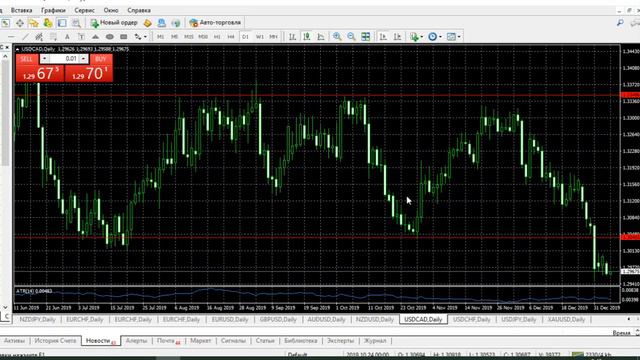Select the Fibonacci retracement tool
The image size is (640, 360).
tap(53, 37)
